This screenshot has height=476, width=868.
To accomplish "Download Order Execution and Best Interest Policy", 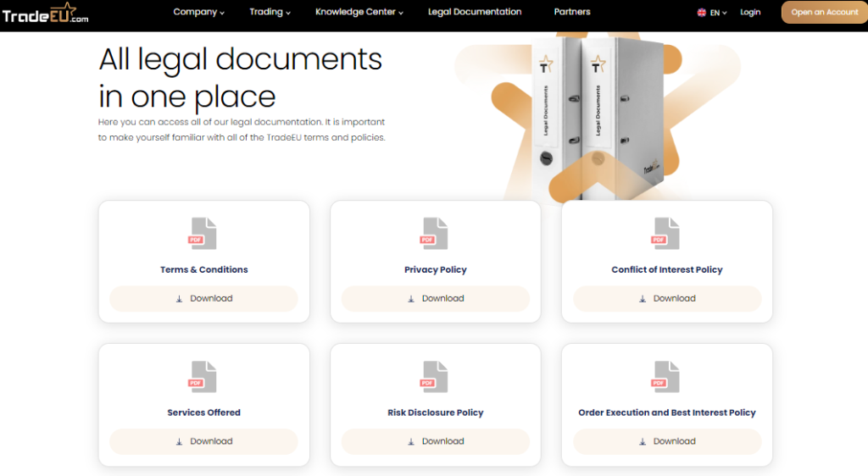I will [667, 442].
